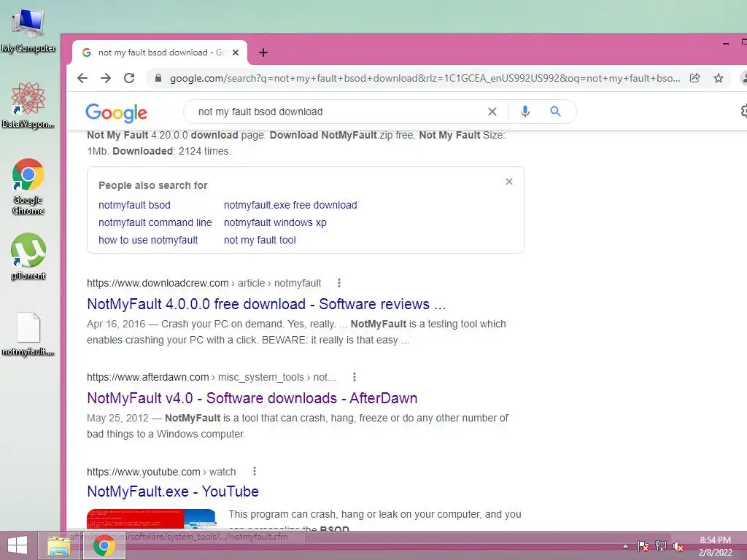Open the µTorrent desktop shortcut
This screenshot has width=747, height=560.
coord(28,256)
